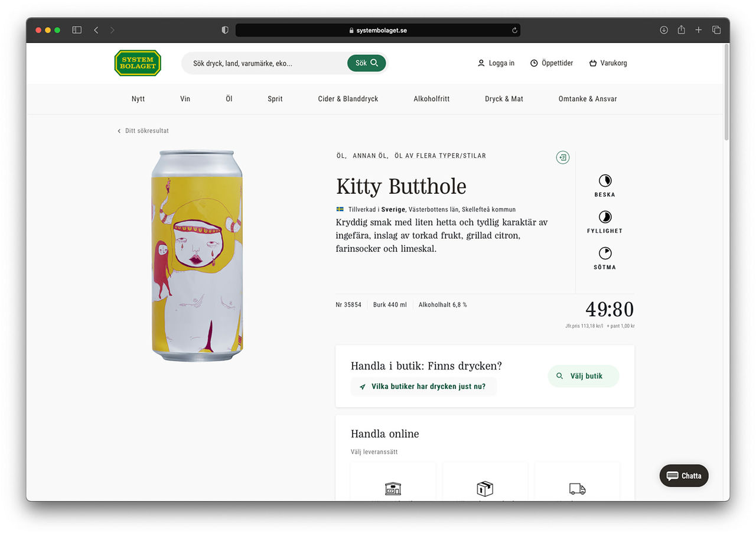Open the Öl menu

click(229, 99)
